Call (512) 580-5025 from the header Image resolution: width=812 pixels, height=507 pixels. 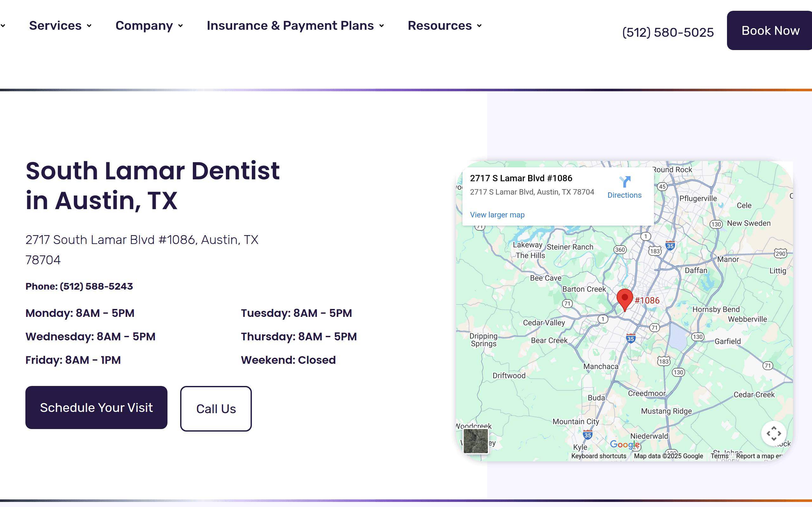point(668,32)
